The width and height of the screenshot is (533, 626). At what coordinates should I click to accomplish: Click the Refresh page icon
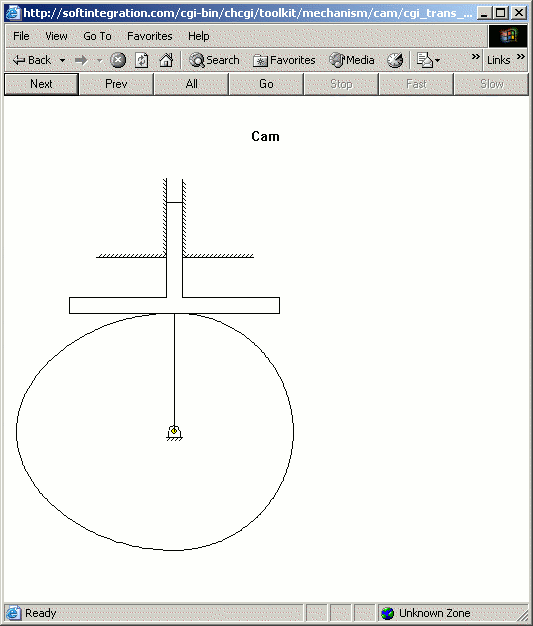(x=141, y=60)
